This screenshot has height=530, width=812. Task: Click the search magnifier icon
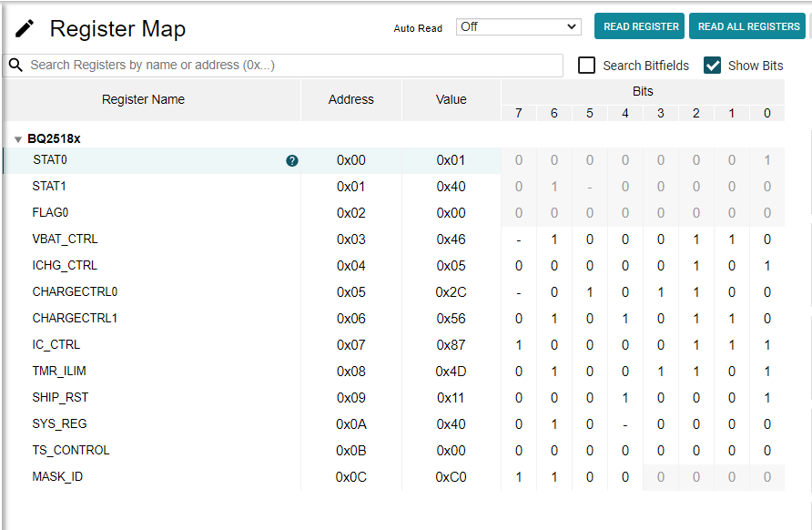[15, 66]
